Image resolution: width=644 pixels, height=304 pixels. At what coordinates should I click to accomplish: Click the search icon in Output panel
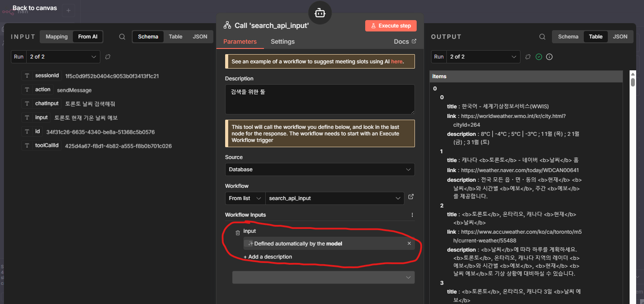coord(542,37)
